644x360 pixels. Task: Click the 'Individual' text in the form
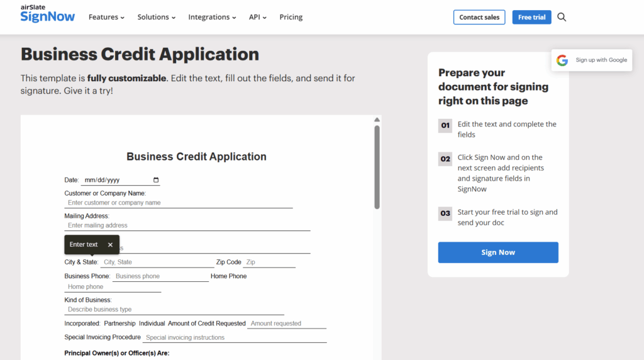point(152,323)
